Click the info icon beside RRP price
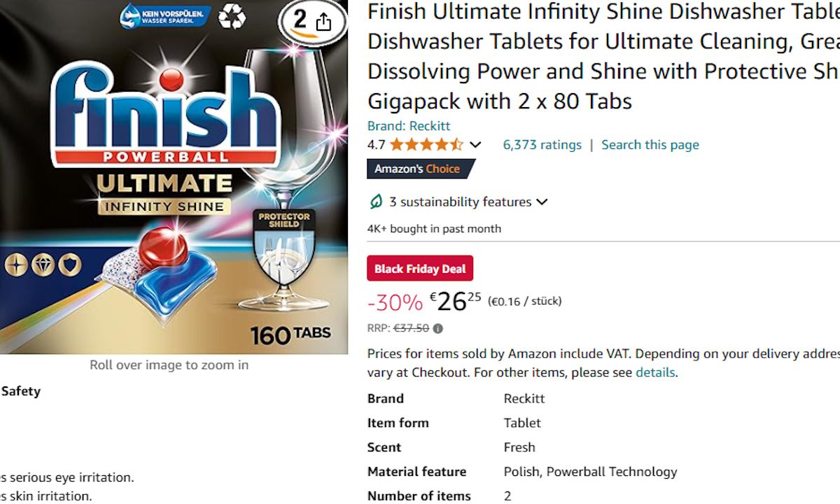 [438, 328]
